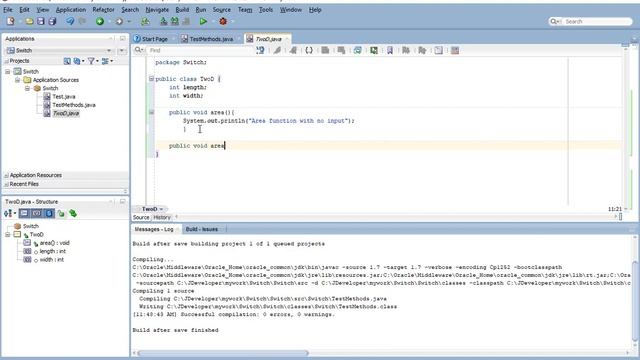Click the bookmark icon in editor toolbar

pos(390,50)
